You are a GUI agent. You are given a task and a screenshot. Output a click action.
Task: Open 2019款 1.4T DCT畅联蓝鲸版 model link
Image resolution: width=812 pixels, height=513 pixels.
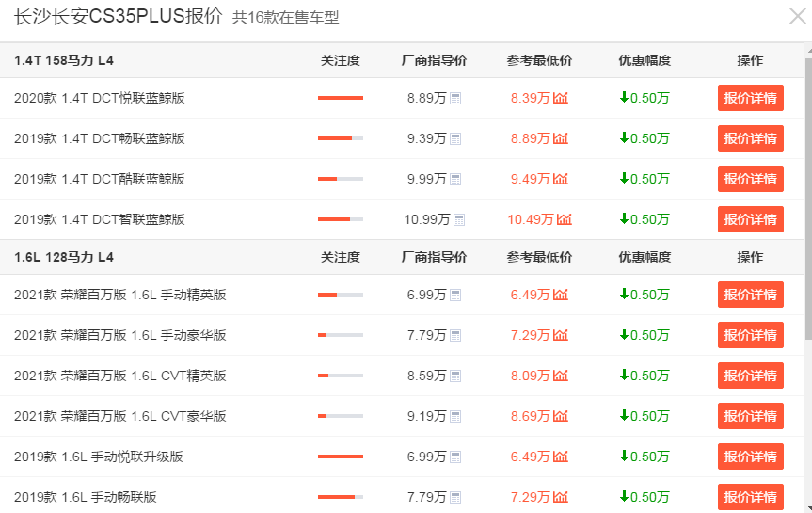(100, 138)
